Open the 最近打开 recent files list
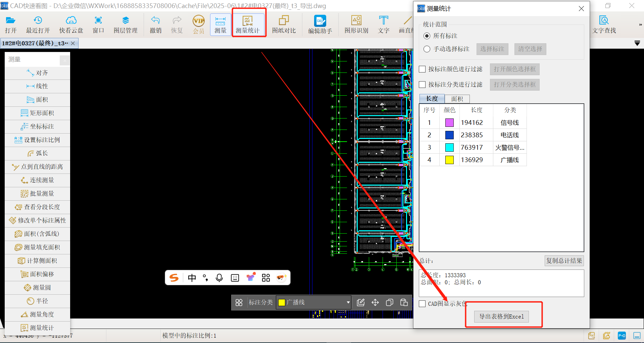This screenshot has width=644, height=343. click(x=38, y=25)
